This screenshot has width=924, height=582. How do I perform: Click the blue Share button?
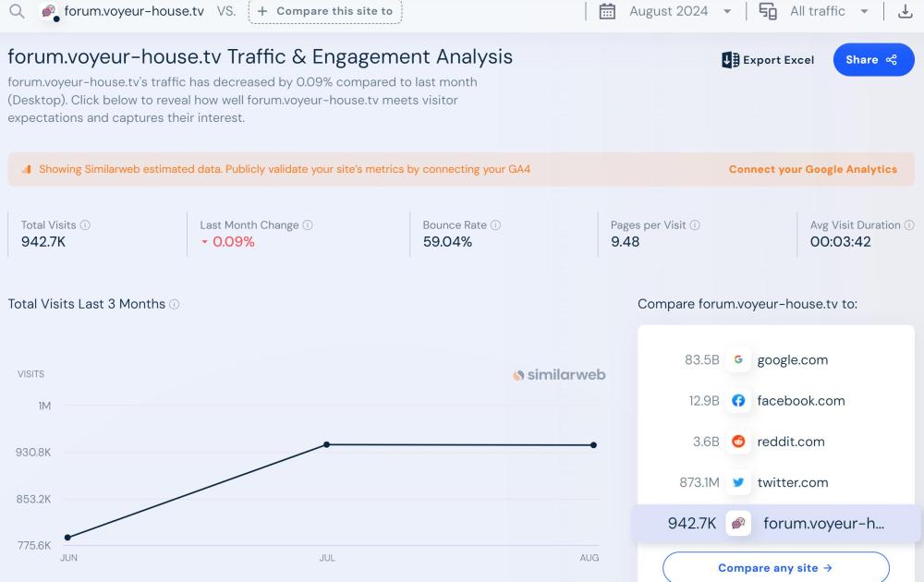pos(873,60)
